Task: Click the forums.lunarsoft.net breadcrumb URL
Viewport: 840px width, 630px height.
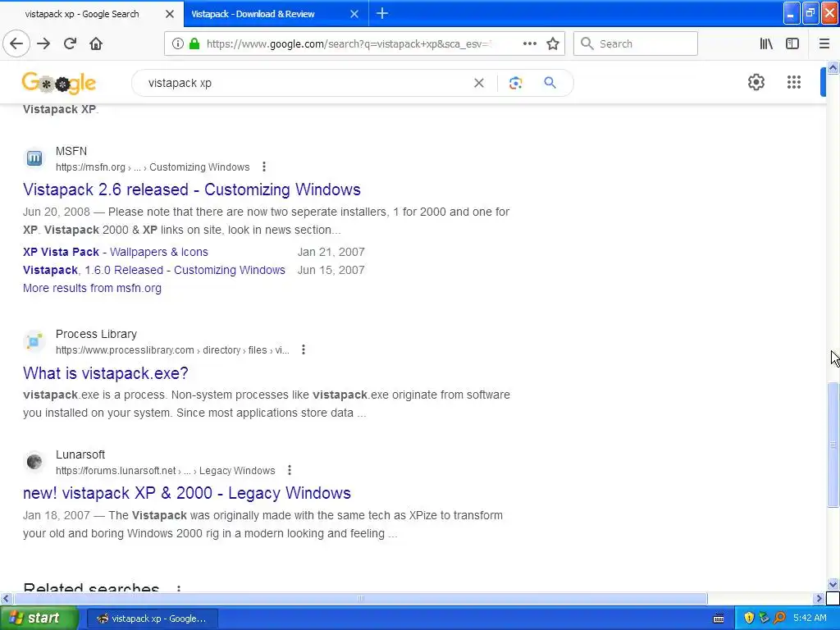Action: coord(166,470)
